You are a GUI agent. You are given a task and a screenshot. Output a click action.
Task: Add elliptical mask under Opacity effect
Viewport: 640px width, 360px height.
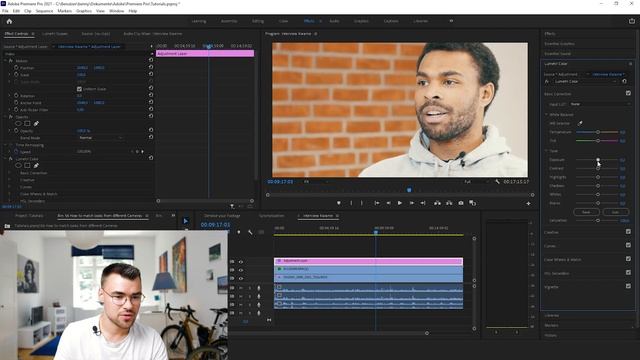tap(18, 123)
